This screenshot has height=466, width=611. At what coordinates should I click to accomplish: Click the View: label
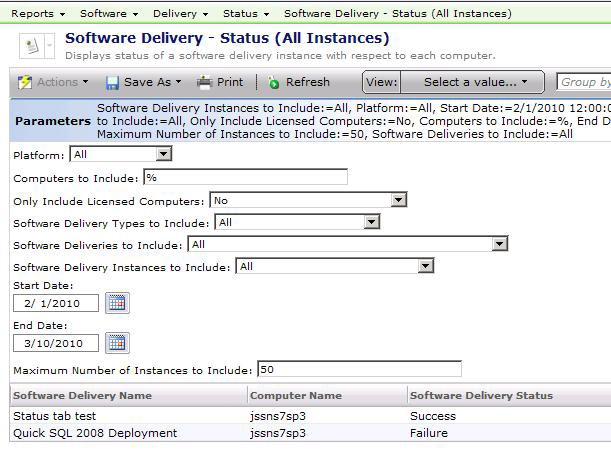coord(381,82)
